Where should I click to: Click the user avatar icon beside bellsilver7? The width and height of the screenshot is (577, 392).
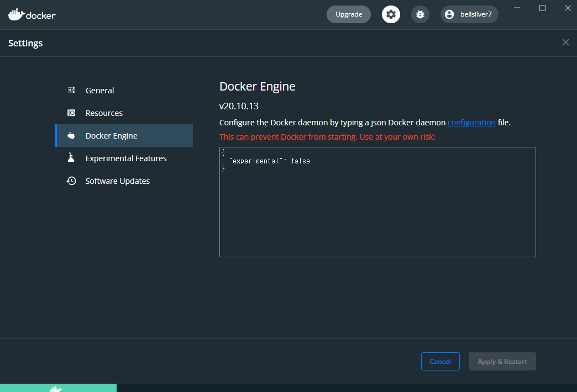(x=449, y=14)
